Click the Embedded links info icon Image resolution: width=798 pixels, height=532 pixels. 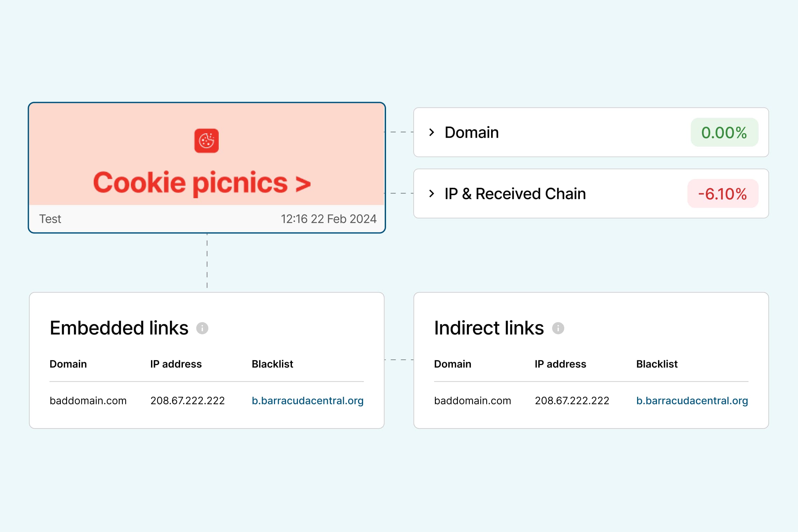tap(202, 328)
